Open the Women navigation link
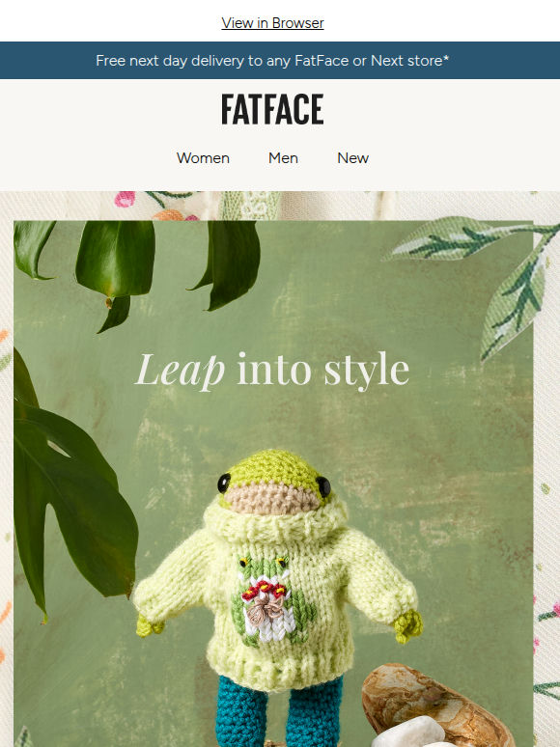This screenshot has height=747, width=560. [203, 157]
